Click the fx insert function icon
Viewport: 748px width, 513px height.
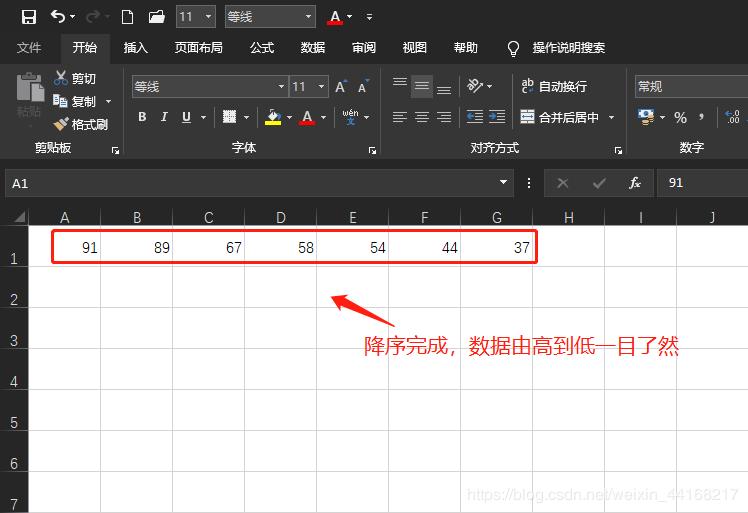point(634,183)
